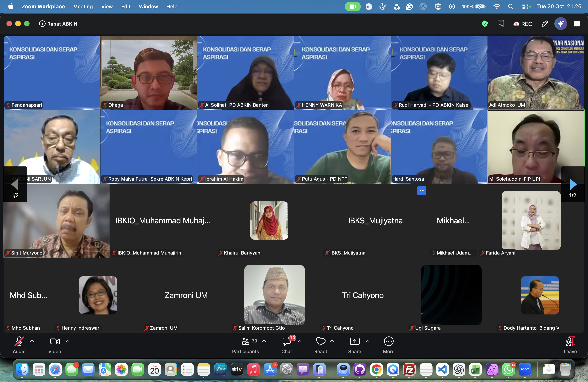
Task: Open Spotlight search in menu bar
Action: point(511,6)
